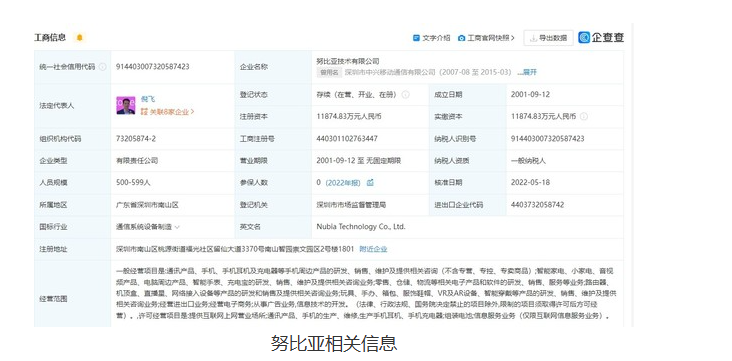Click the 曾用名 tag

click(329, 72)
